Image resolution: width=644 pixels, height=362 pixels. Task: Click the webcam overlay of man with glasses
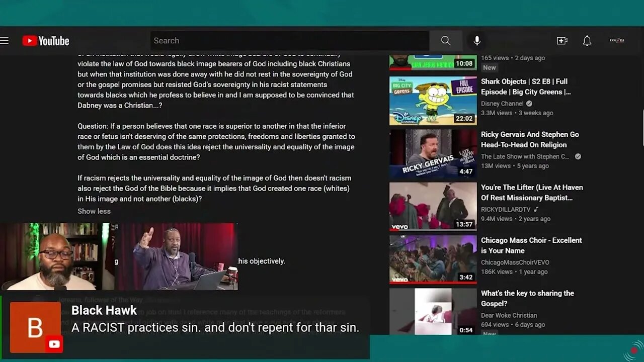57,256
